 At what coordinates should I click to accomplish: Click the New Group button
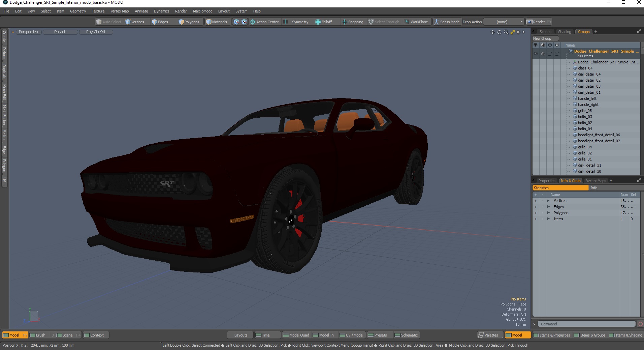pos(546,38)
